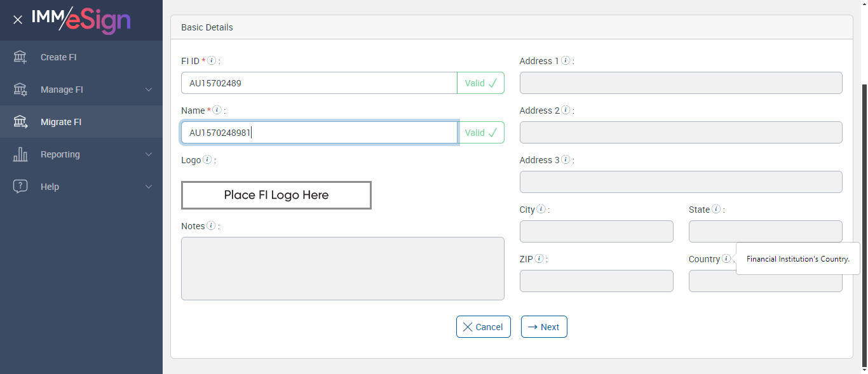
Task: Close the sidebar with the X icon
Action: (18, 20)
